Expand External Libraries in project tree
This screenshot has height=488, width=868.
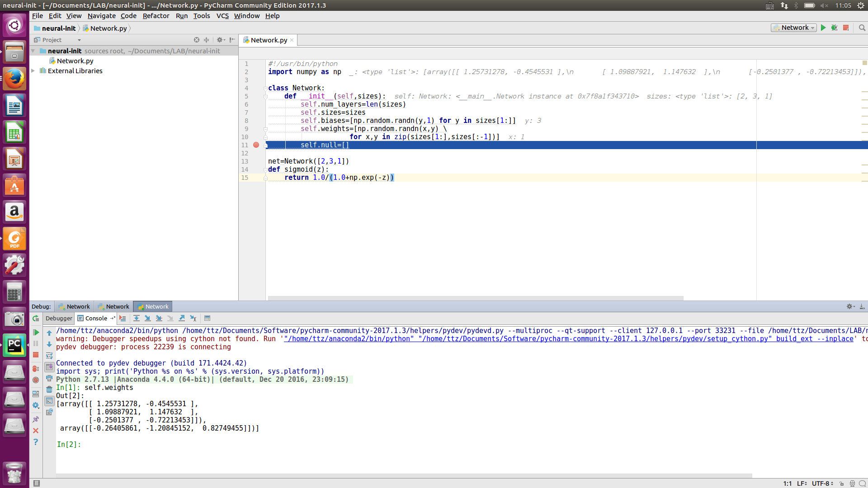(33, 71)
